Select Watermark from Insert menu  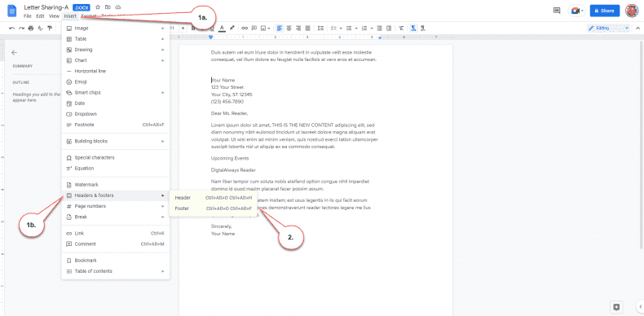(116, 185)
